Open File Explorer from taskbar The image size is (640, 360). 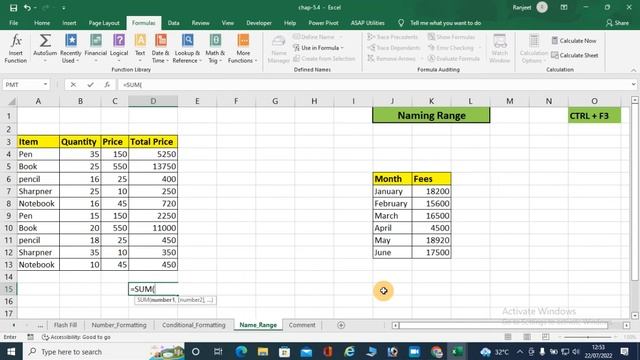(x=262, y=351)
